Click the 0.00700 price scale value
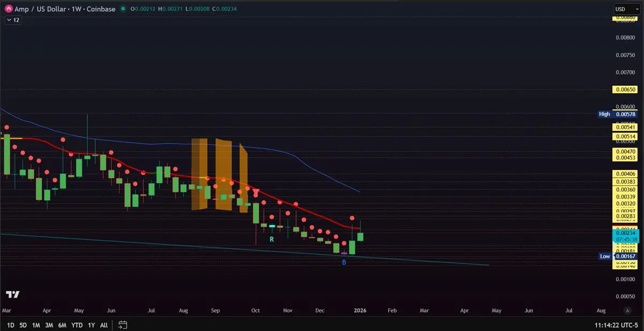The width and height of the screenshot is (644, 331). 625,72
